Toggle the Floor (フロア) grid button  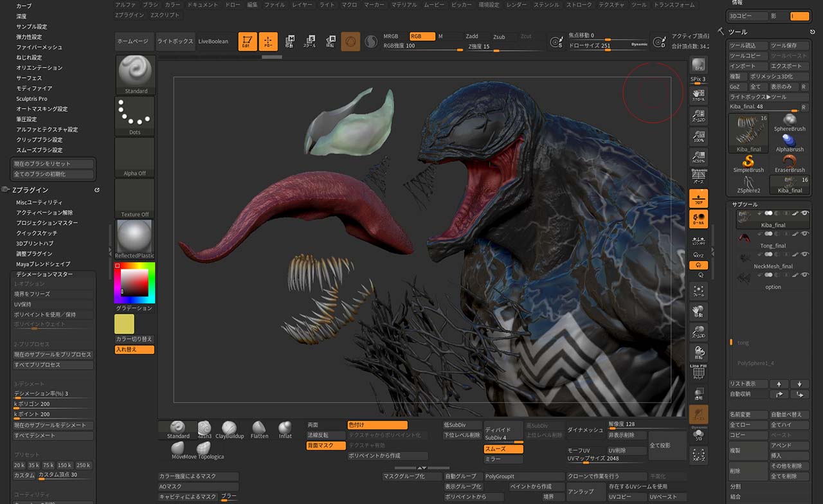(698, 198)
